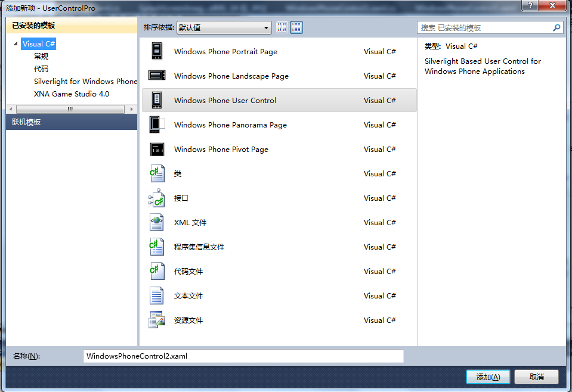Click the Windows Phone Panorama Page icon
Screen dimensions: 572x392
click(157, 125)
